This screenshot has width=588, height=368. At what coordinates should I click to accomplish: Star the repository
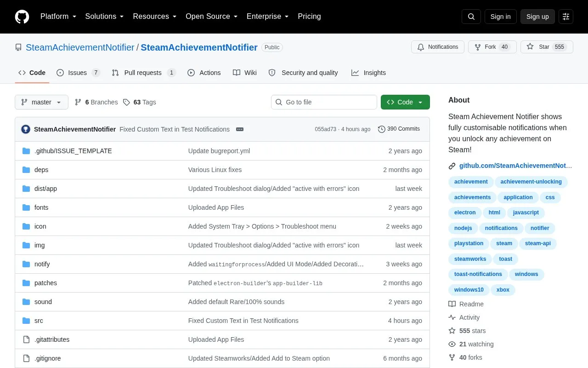click(547, 47)
